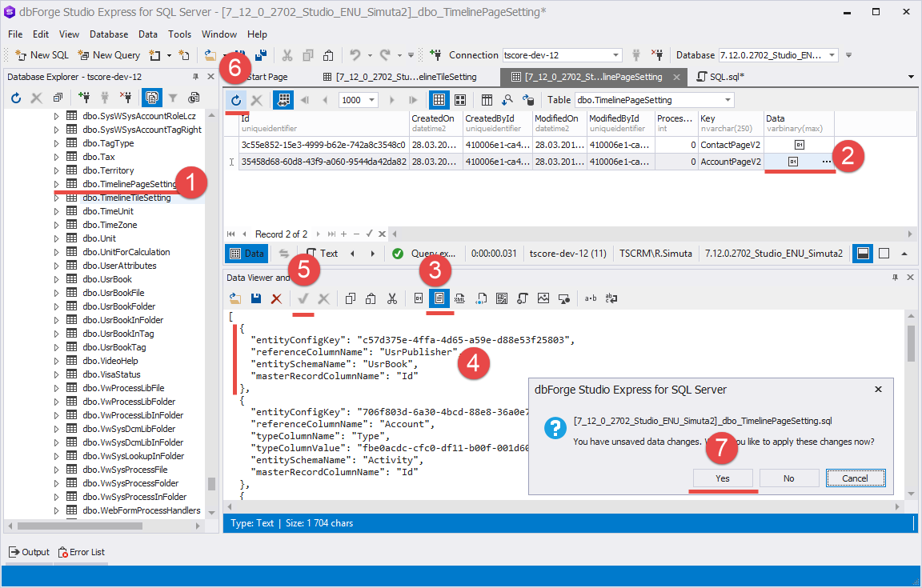Open the ellipsis editor in the Data cell

point(826,162)
